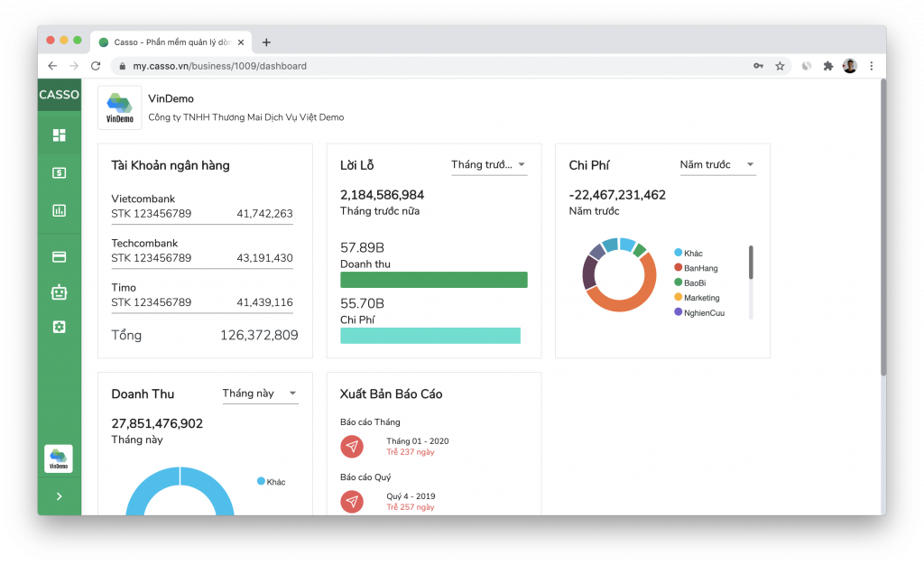Click the -22,467,231,462 expense value
The image size is (924, 565).
(617, 195)
